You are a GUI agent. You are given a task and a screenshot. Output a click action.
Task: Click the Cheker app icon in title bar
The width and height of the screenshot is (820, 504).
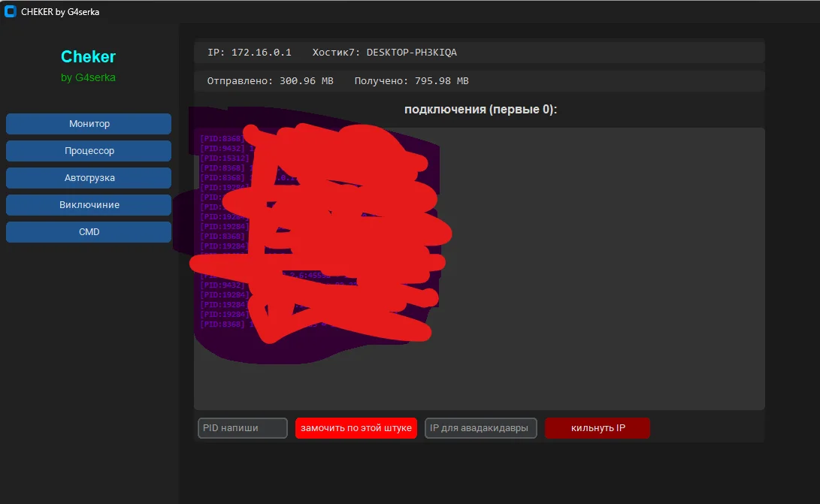(x=11, y=11)
